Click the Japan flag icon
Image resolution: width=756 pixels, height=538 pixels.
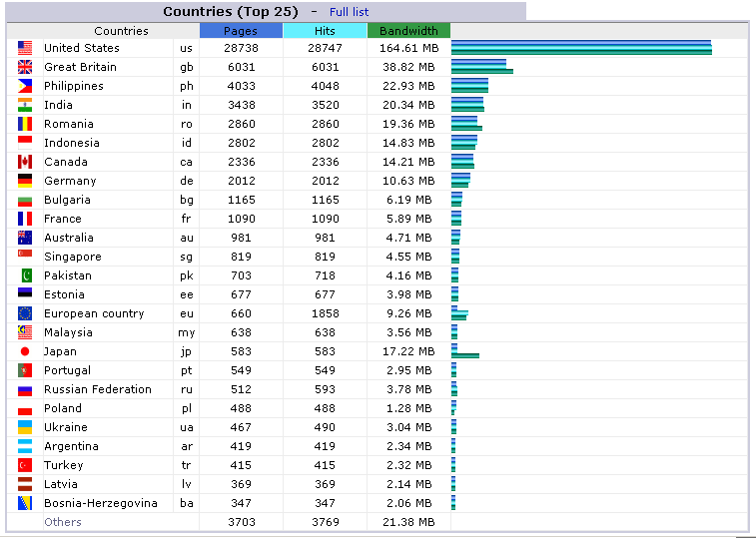(25, 351)
